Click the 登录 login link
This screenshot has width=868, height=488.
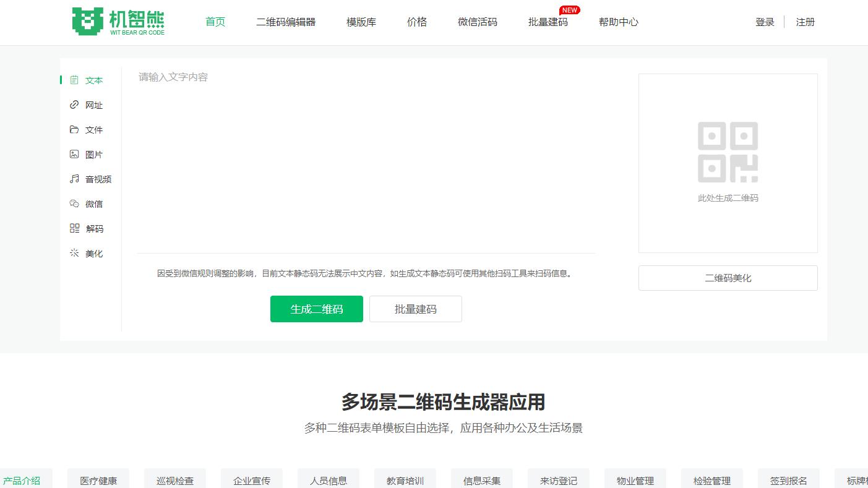(765, 22)
